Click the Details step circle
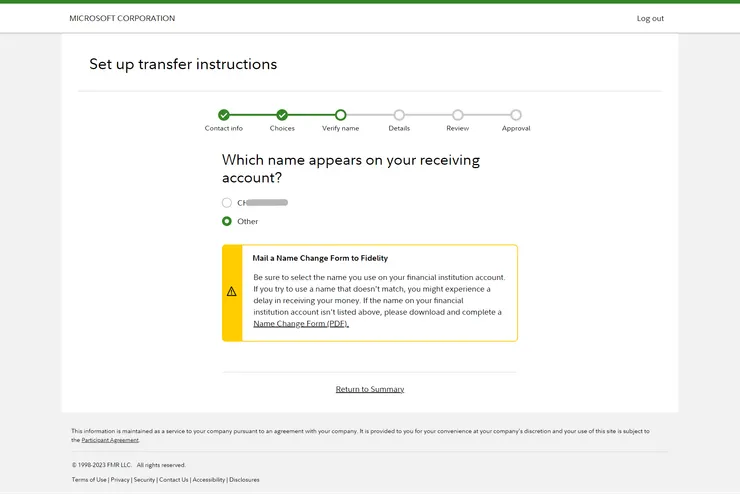 point(399,115)
